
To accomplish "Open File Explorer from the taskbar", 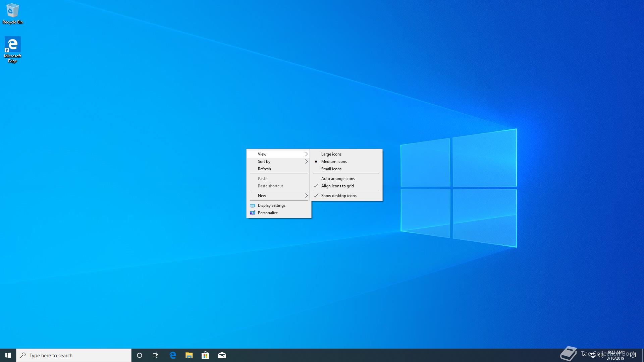I will (x=189, y=355).
